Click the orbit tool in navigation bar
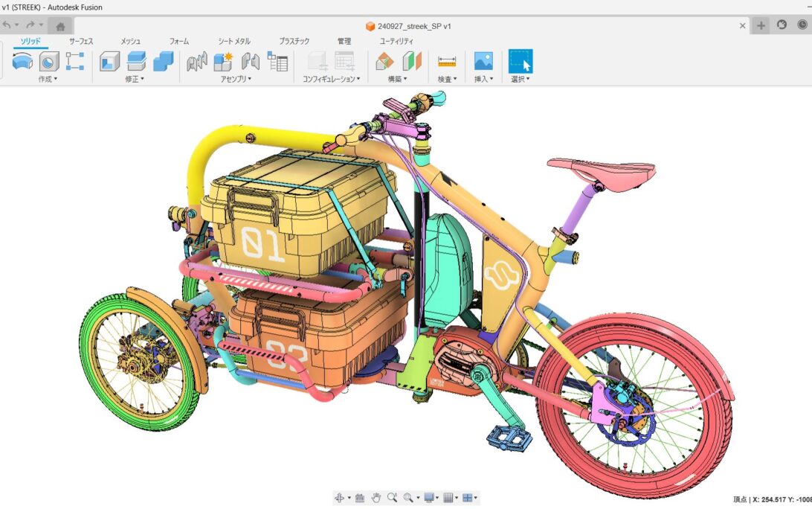 [x=340, y=498]
